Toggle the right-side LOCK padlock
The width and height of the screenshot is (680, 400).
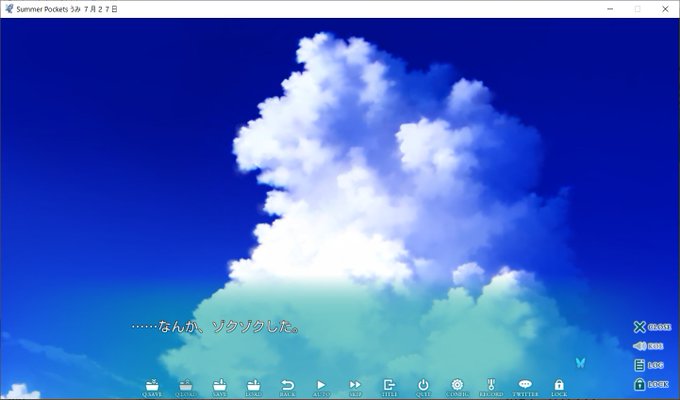pyautogui.click(x=651, y=384)
